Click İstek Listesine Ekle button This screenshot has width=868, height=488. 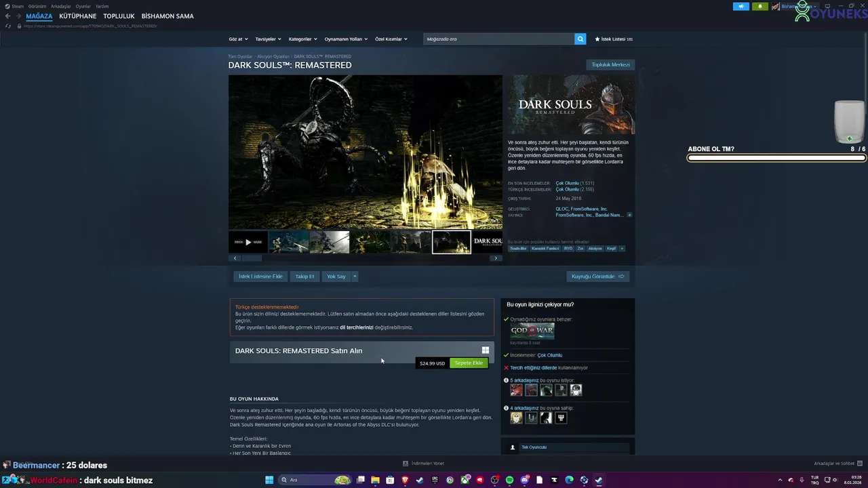(x=260, y=277)
